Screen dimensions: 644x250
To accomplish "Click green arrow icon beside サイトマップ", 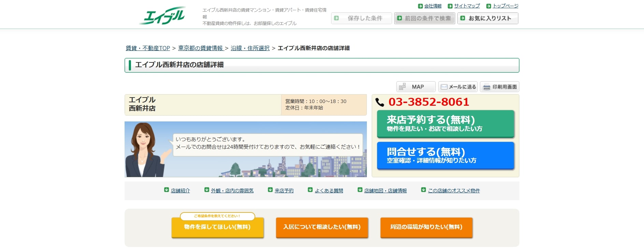I will [x=450, y=6].
